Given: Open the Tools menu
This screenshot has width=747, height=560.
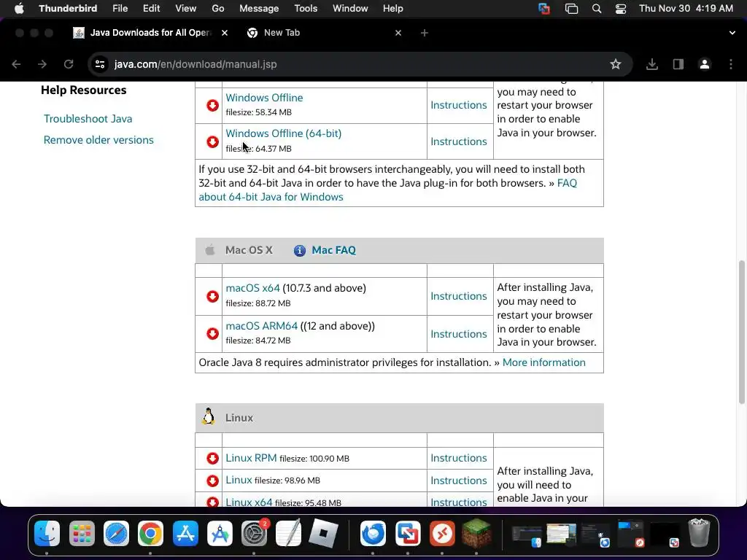Looking at the screenshot, I should (x=306, y=9).
